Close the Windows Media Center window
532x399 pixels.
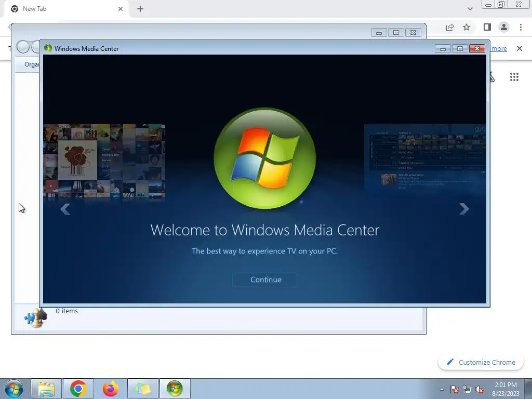477,49
